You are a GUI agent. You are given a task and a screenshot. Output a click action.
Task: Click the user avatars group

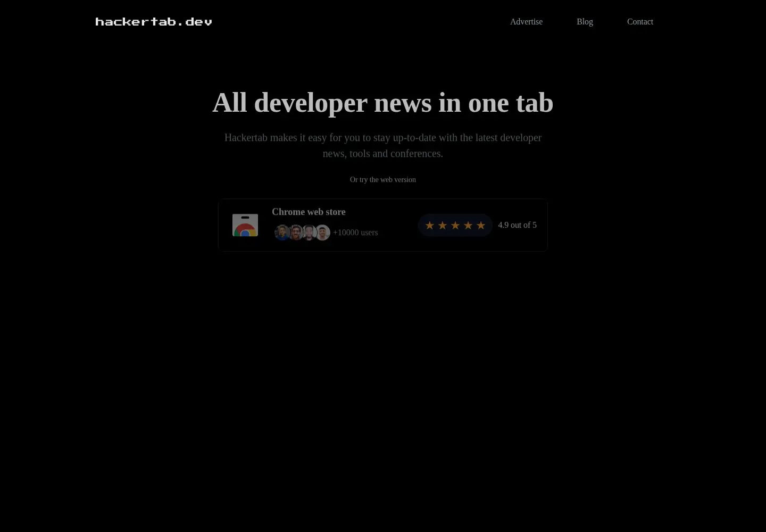coord(302,232)
